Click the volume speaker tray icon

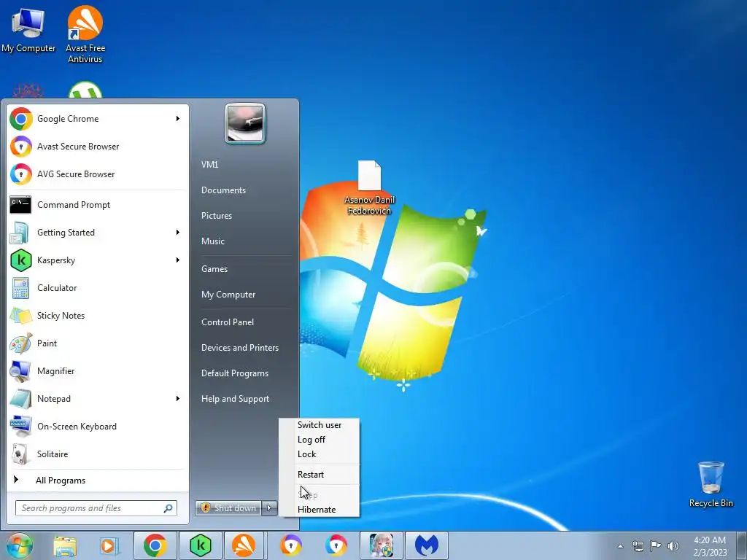click(x=673, y=546)
